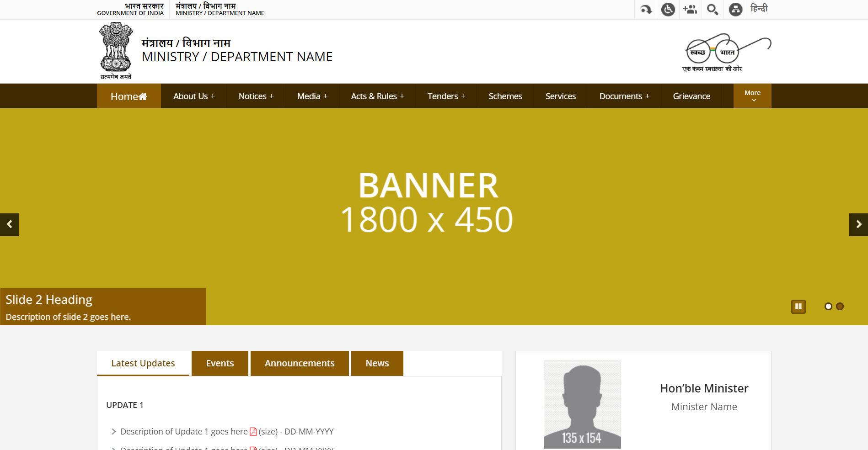Click the Swachh Bharat spectacles logo

pos(727,52)
